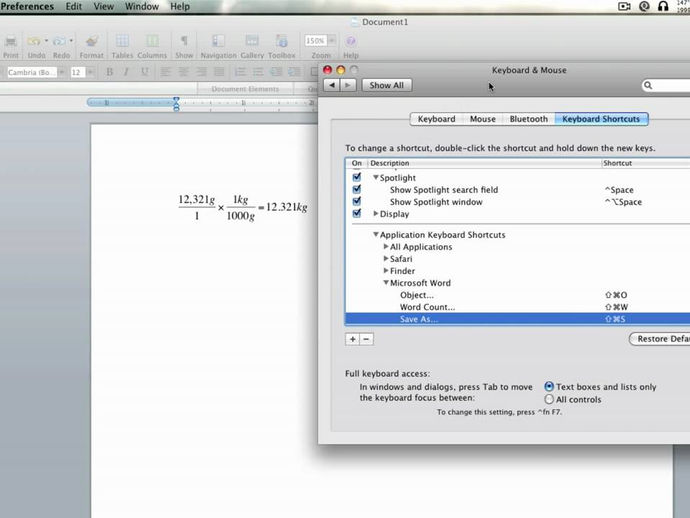Toggle Bold formatting in Word
The width and height of the screenshot is (690, 518).
click(x=110, y=72)
